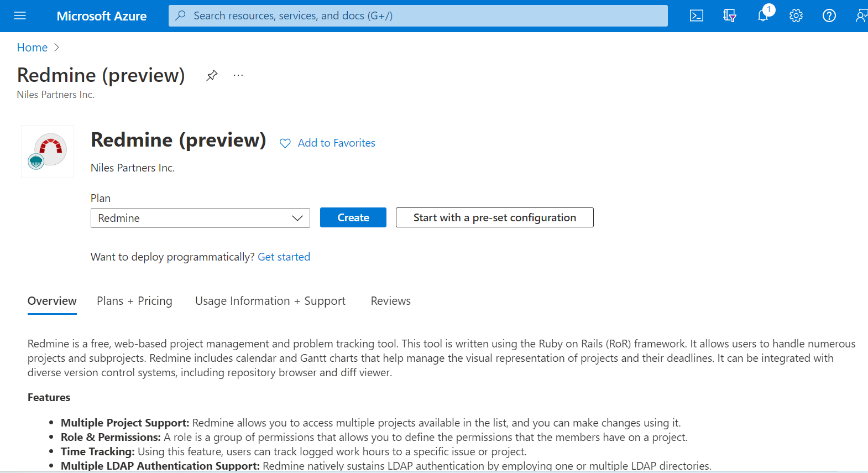The image size is (868, 473).
Task: Click 'Niles Partners Inc.' below product name
Action: pos(133,168)
